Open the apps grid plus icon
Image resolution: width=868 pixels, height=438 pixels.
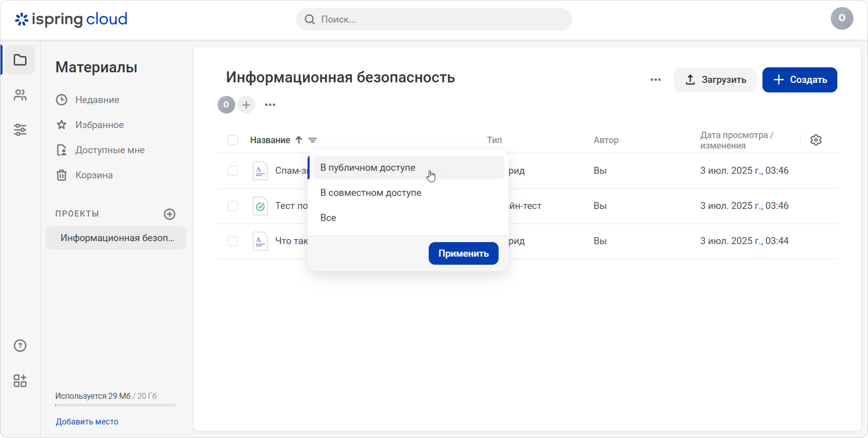click(20, 381)
